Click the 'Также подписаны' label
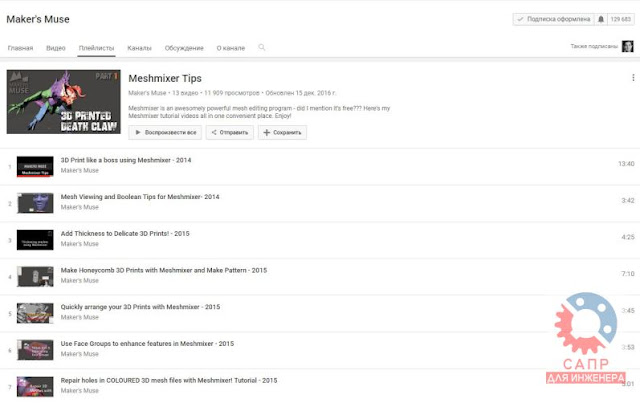640x403 pixels. click(x=594, y=47)
